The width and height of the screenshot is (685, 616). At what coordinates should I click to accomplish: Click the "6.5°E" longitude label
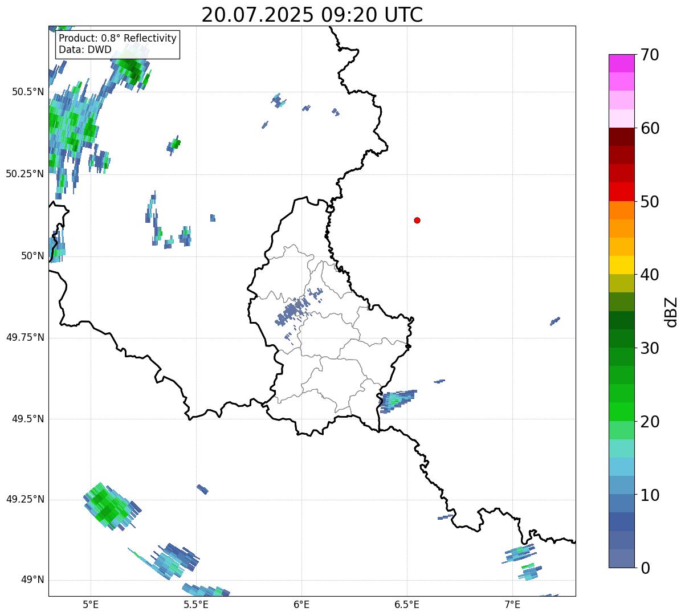[x=407, y=604]
